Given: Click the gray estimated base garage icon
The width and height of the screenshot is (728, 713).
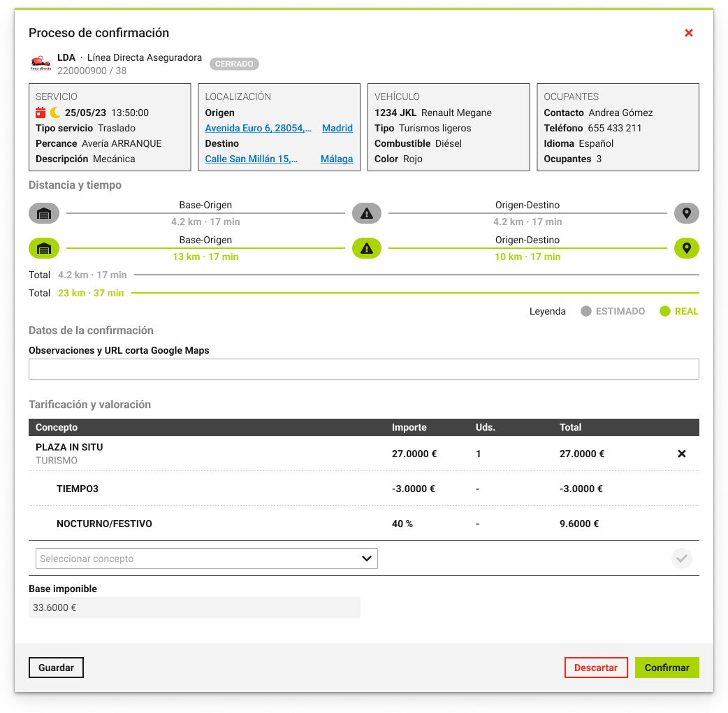Looking at the screenshot, I should point(44,214).
